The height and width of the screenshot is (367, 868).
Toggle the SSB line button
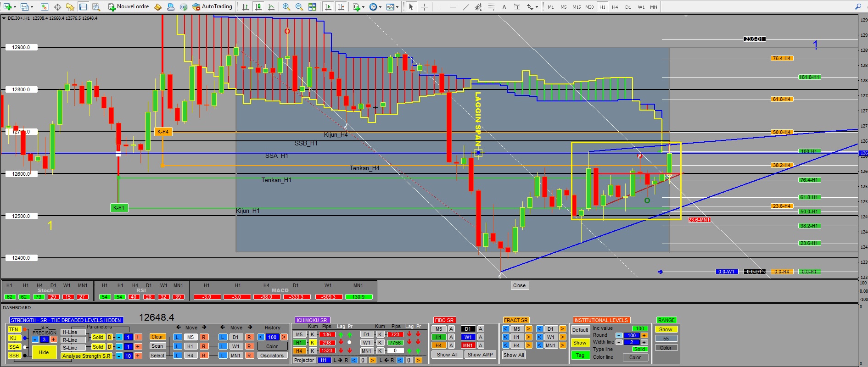tap(14, 356)
